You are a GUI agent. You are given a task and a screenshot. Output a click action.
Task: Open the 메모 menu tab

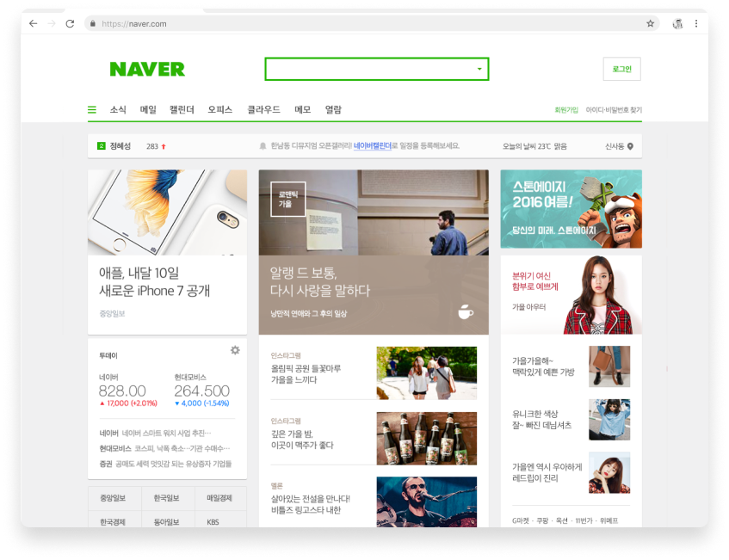point(302,109)
